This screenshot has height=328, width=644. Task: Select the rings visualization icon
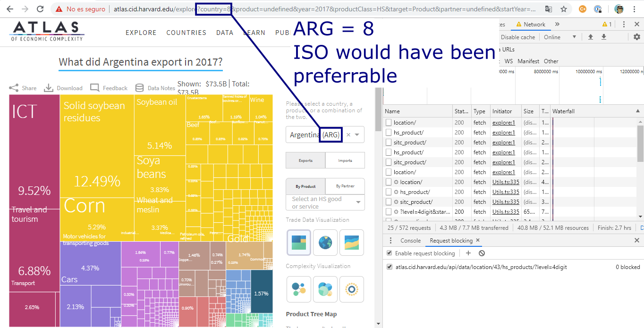coord(351,289)
